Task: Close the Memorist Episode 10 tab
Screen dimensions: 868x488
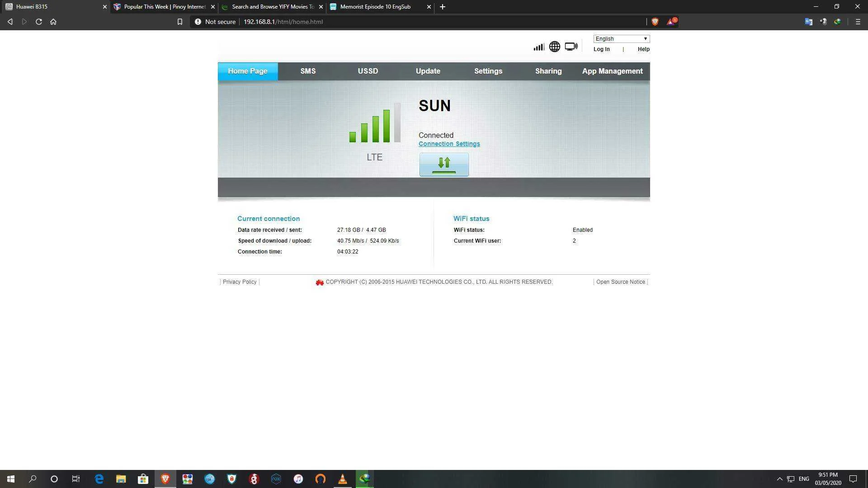Action: 429,7
